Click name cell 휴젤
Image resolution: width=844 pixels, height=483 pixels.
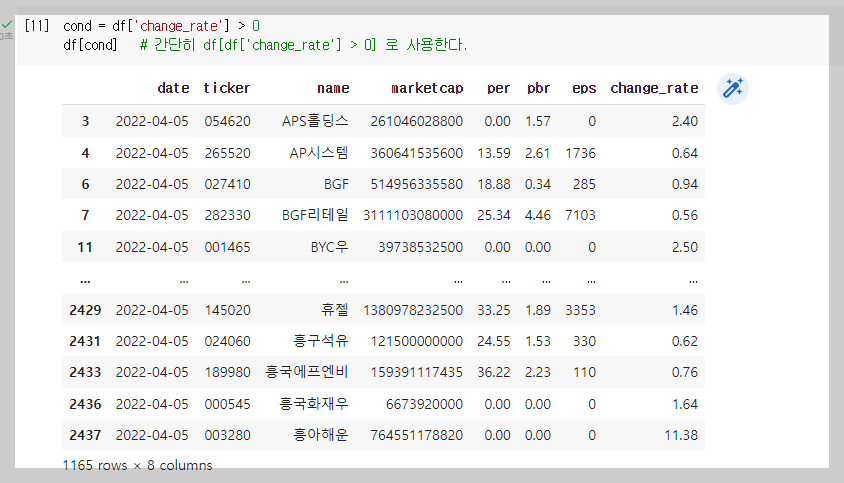point(335,310)
